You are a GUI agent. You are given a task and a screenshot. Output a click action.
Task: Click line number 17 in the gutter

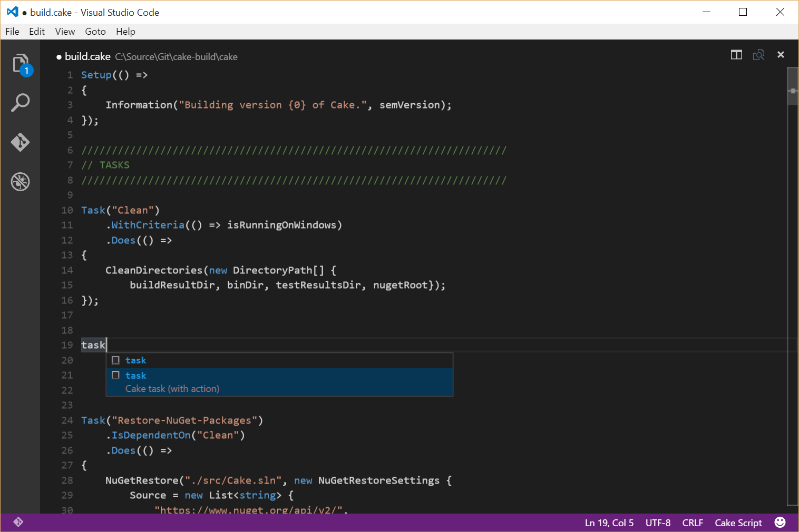[x=67, y=315]
